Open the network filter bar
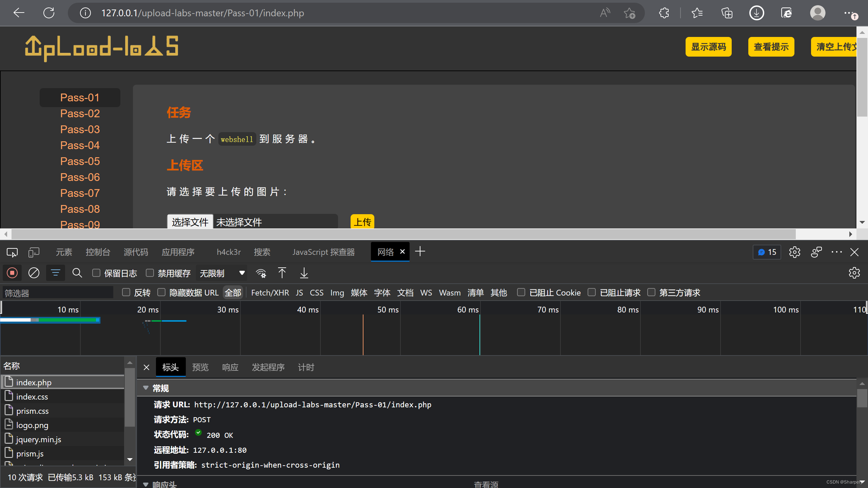 pos(55,273)
